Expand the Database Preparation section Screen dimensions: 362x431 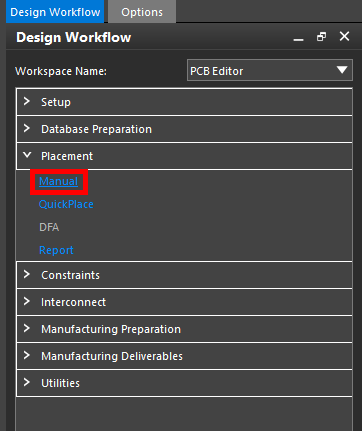(x=184, y=129)
